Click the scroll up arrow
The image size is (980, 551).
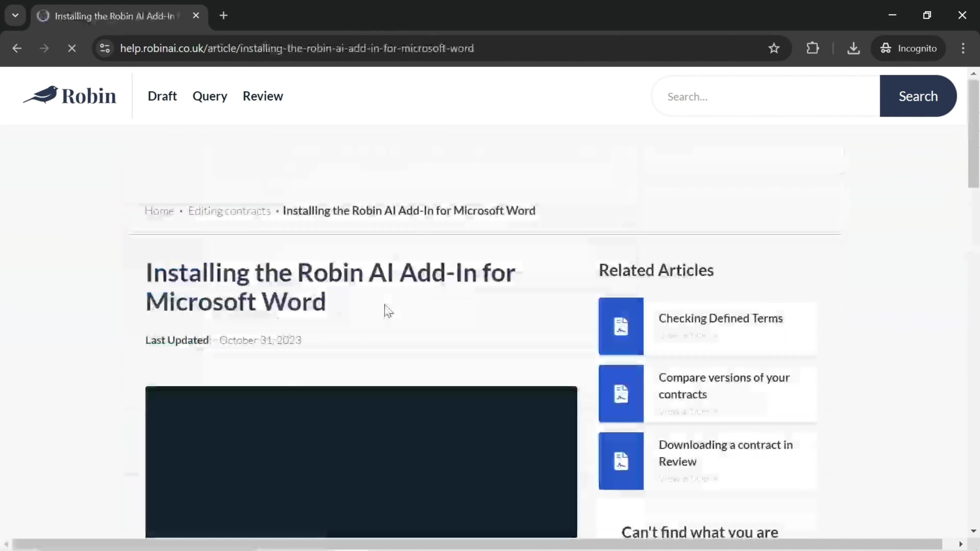973,73
